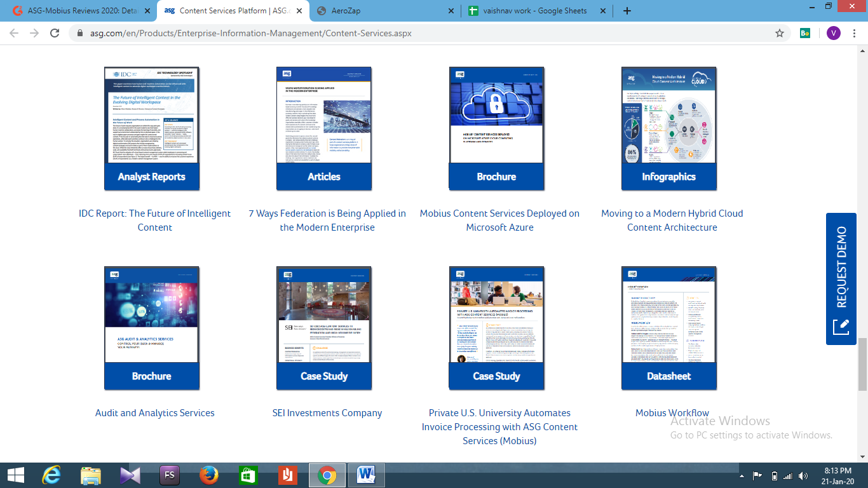
Task: Select the Content Services Platform tab
Action: pos(233,11)
